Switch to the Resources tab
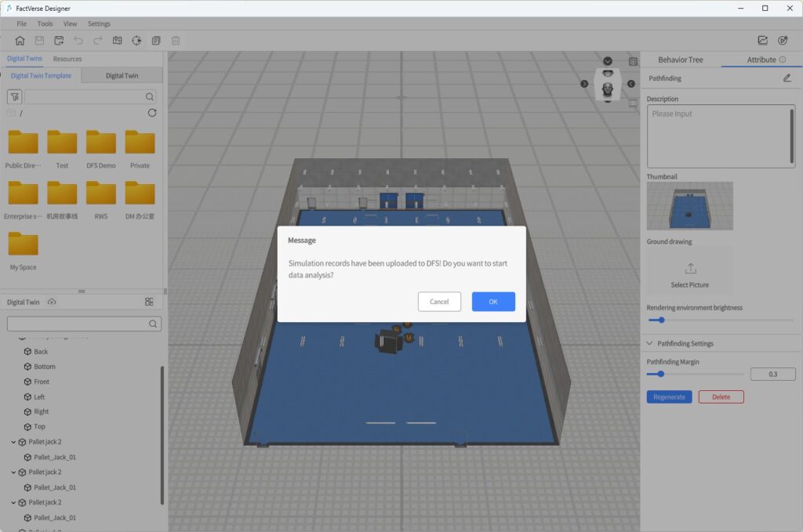 point(67,59)
